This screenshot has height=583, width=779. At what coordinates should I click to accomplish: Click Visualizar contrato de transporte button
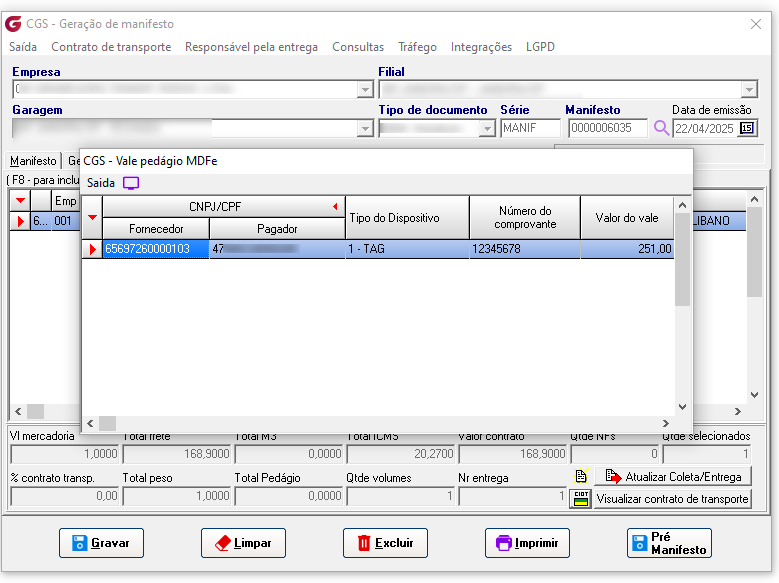coord(673,499)
